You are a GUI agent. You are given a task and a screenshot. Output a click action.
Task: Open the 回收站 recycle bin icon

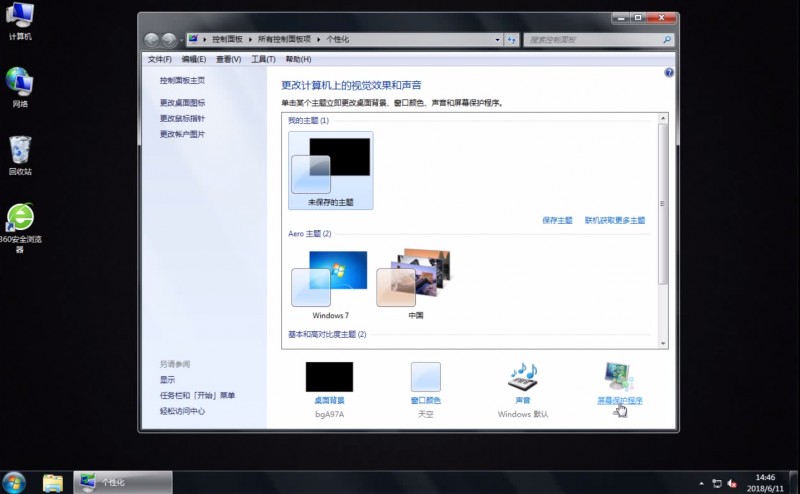20,155
